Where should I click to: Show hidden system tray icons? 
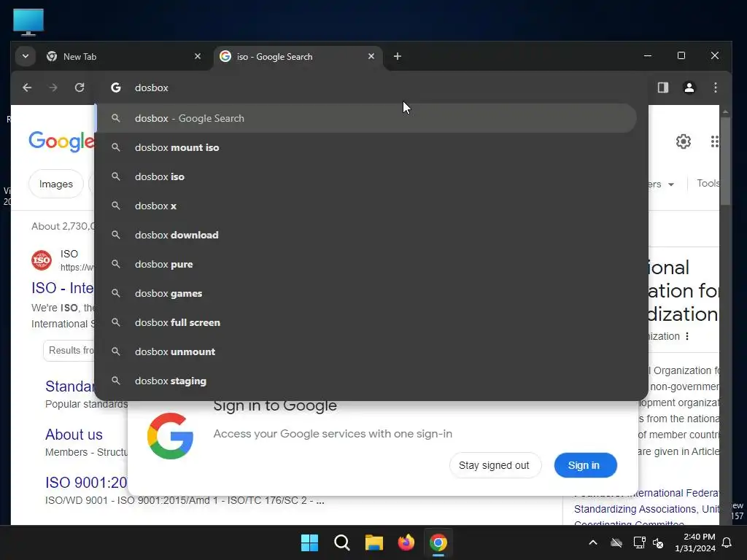click(x=593, y=542)
